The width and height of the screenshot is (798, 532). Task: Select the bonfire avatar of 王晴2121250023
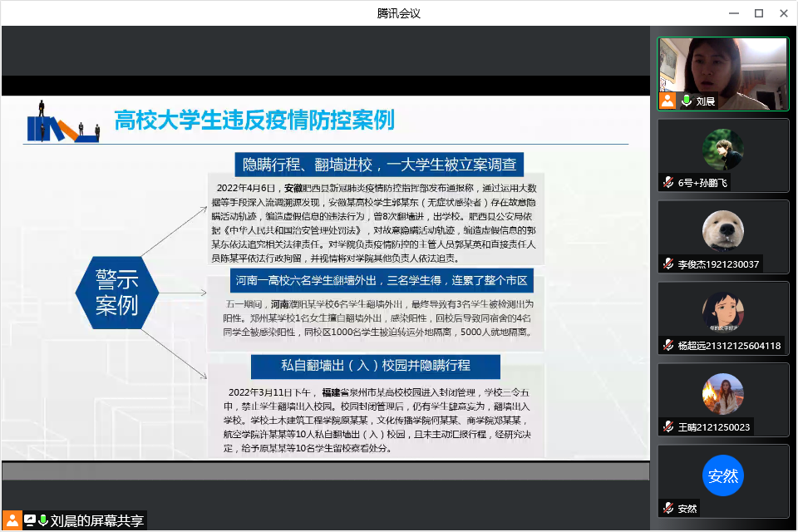[722, 393]
